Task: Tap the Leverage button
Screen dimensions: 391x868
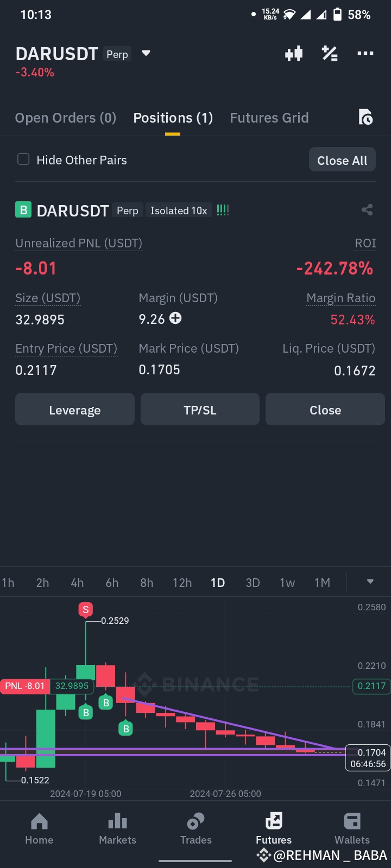Action: pos(75,410)
